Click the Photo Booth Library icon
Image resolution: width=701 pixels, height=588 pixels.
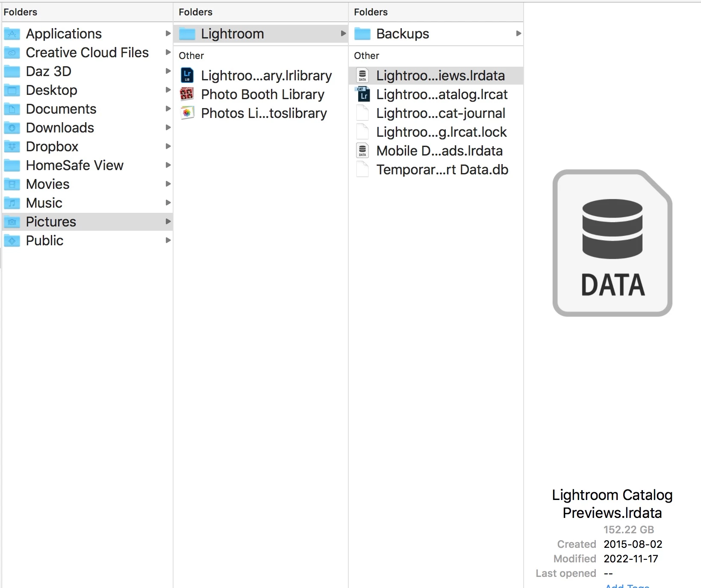tap(187, 94)
